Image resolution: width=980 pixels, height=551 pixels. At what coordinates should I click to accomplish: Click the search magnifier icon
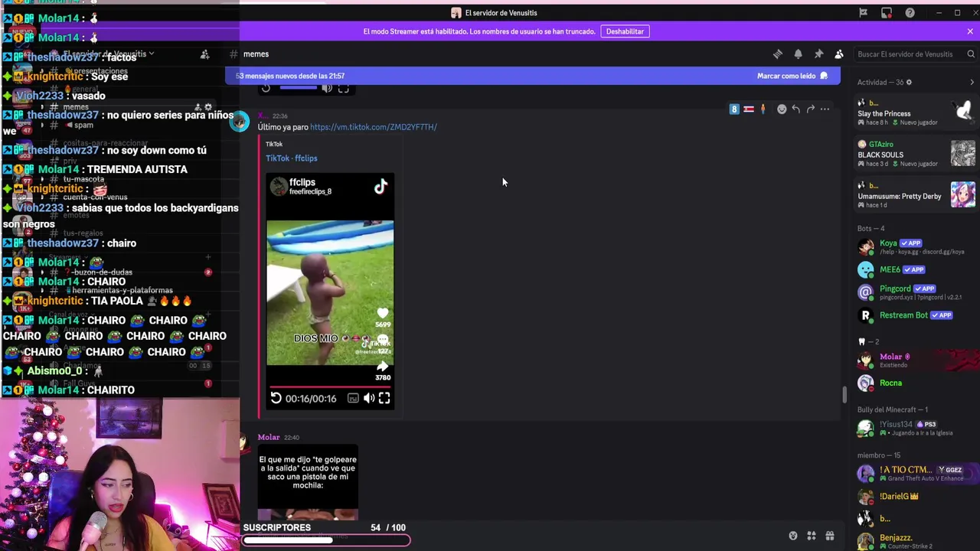[x=971, y=54]
